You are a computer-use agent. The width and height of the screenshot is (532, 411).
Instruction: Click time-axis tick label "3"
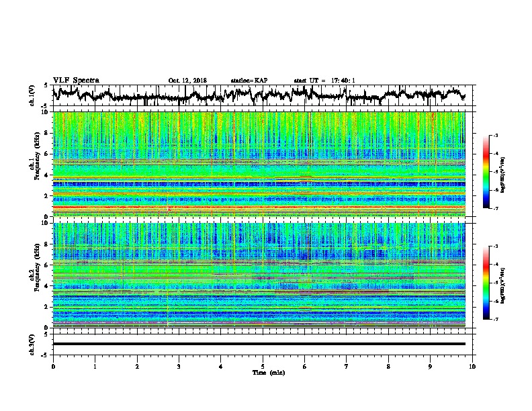(179, 367)
